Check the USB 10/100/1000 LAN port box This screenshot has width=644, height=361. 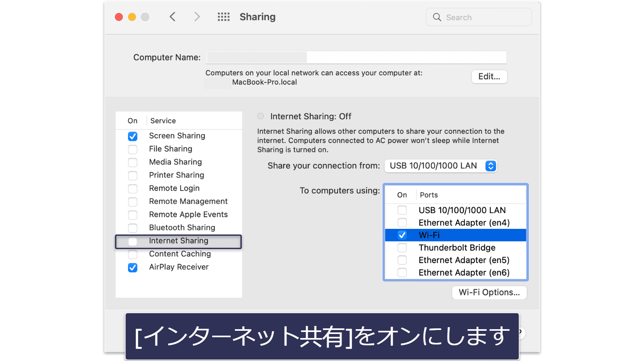pyautogui.click(x=402, y=210)
